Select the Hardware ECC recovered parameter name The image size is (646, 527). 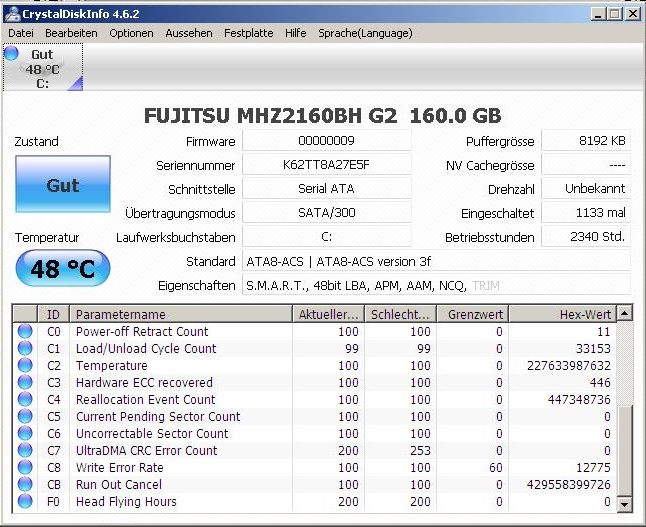click(144, 382)
